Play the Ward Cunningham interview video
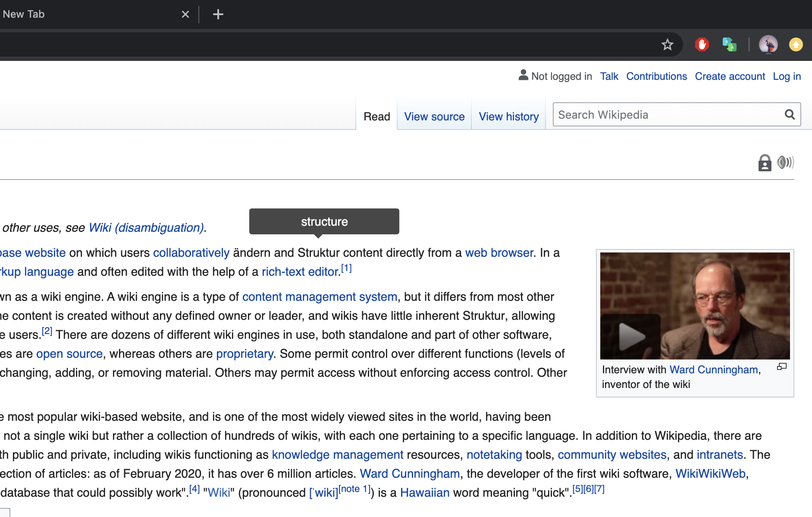This screenshot has width=812, height=517. pos(630,337)
